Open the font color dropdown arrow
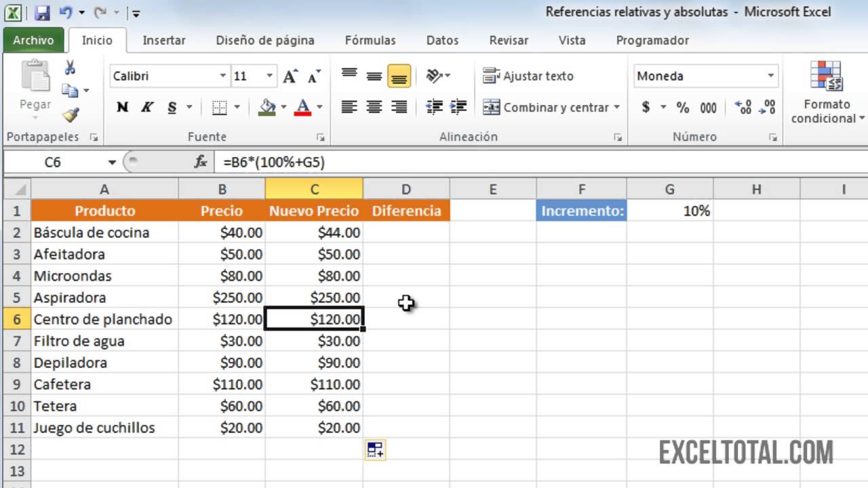 tap(319, 107)
